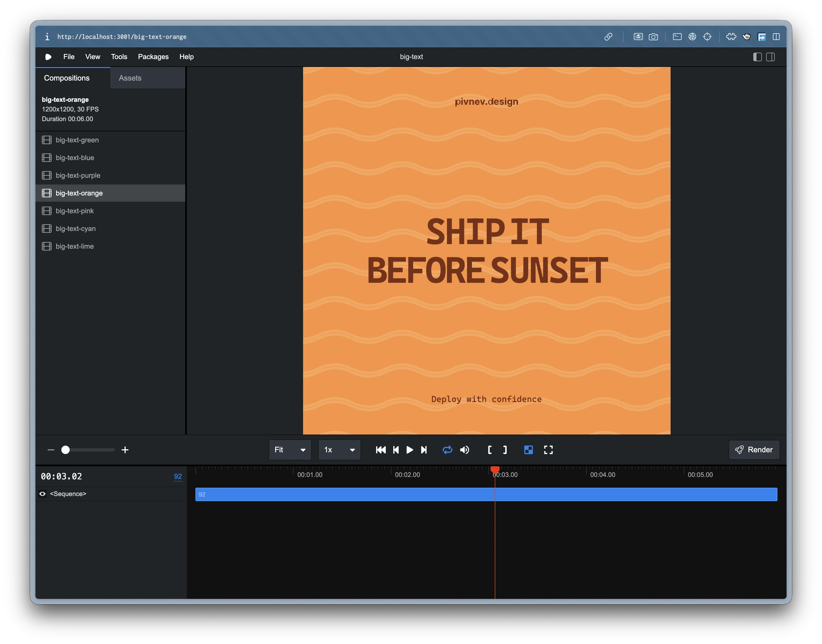Click the thumbnail preview icon near the camera

pos(638,37)
